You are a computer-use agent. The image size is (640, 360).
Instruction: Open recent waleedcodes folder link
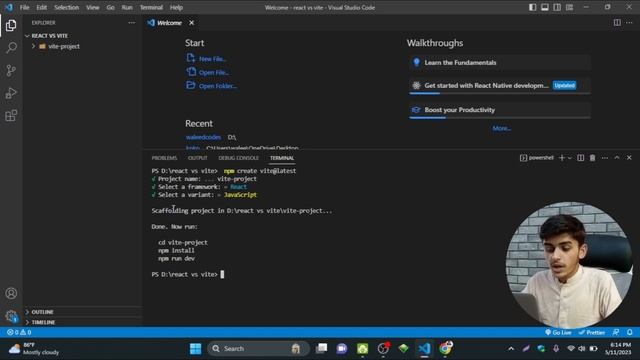(203, 137)
